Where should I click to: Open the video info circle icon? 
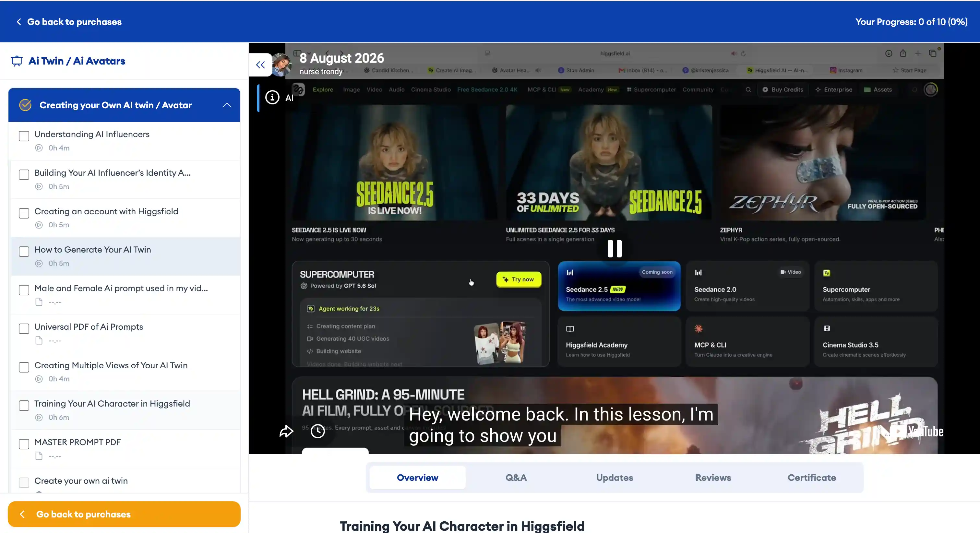tap(272, 97)
